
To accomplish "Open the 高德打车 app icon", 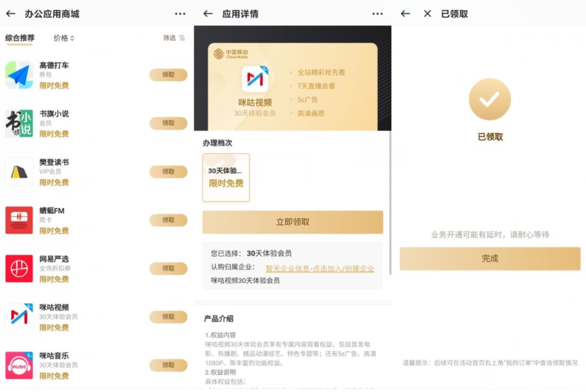I will 19,75.
